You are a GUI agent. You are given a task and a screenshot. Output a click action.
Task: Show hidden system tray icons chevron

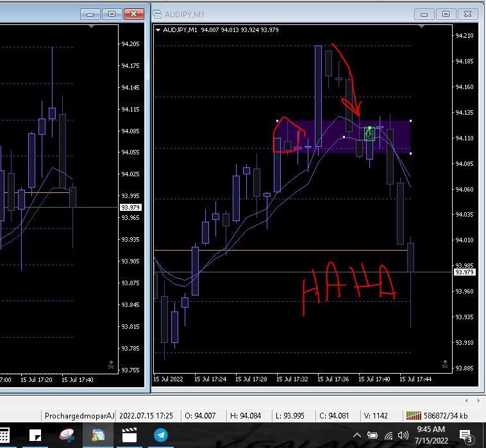357,436
